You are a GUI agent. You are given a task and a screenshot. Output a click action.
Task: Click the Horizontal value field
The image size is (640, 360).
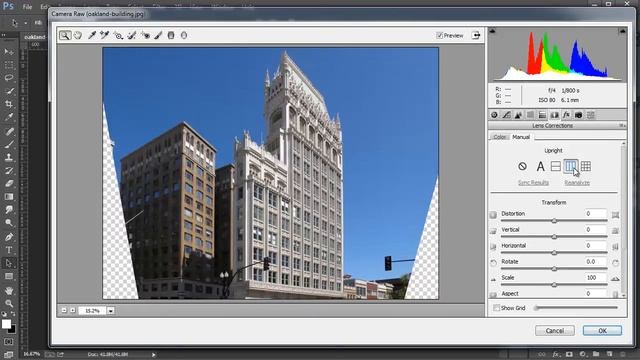click(x=595, y=246)
